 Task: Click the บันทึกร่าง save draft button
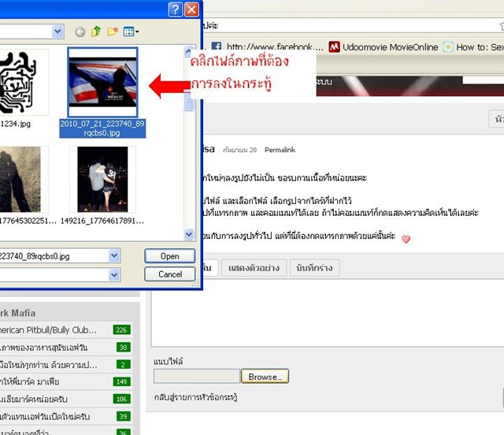click(314, 268)
